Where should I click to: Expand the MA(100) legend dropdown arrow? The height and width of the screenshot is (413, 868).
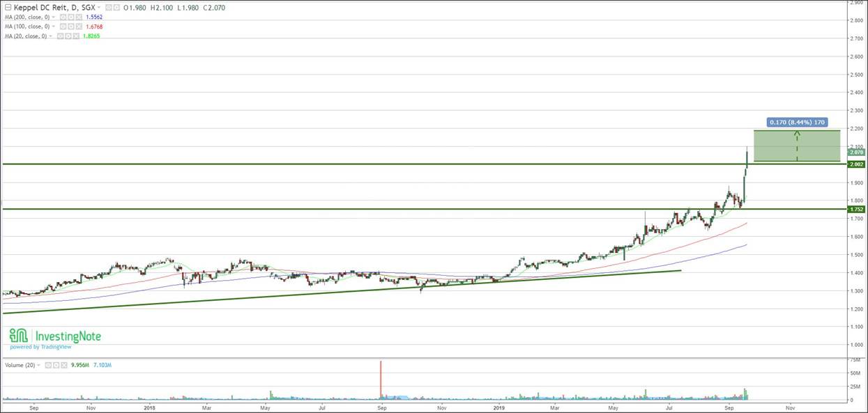[x=53, y=26]
